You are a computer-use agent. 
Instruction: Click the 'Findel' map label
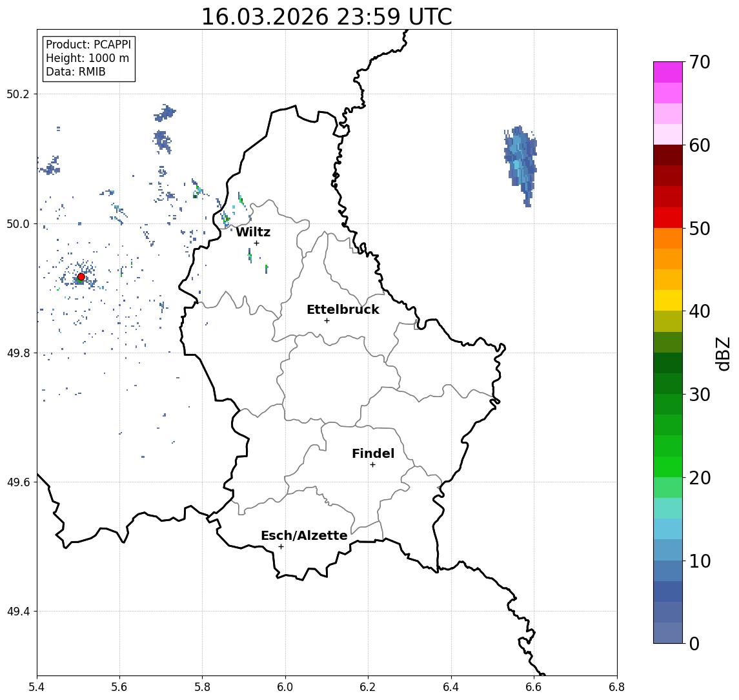(x=373, y=453)
